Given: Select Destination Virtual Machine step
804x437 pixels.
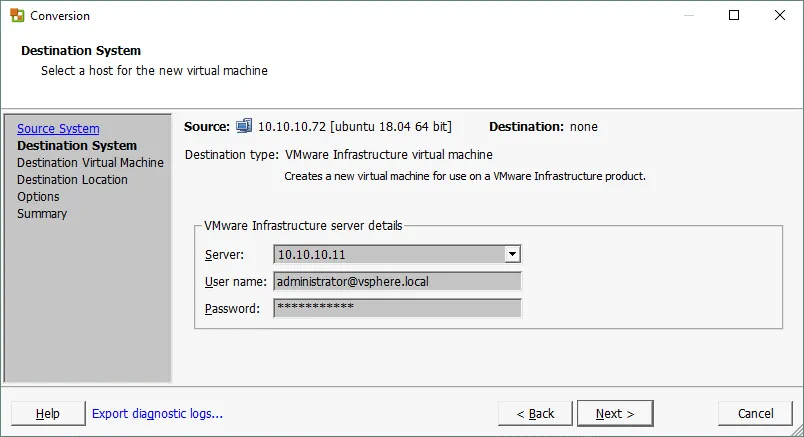Looking at the screenshot, I should 90,163.
